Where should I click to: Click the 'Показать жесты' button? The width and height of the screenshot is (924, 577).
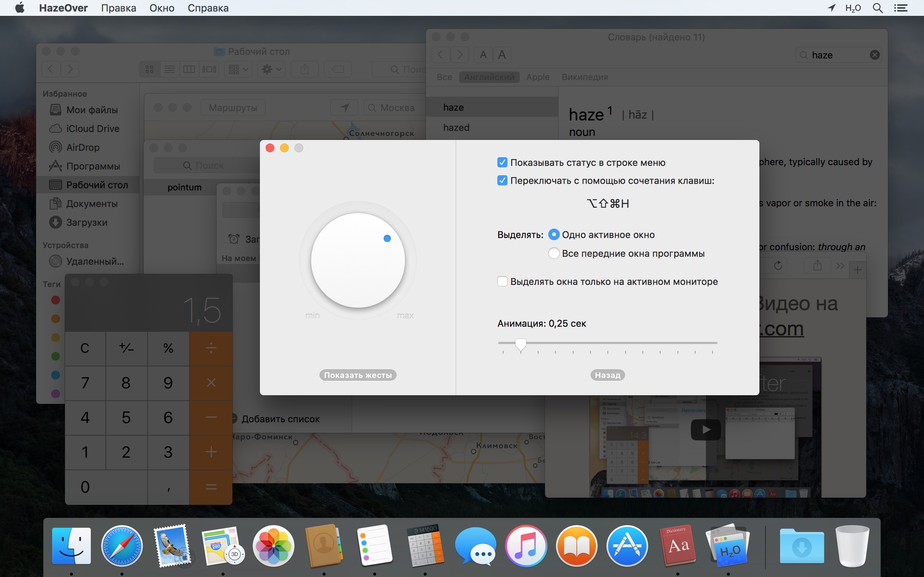[358, 375]
